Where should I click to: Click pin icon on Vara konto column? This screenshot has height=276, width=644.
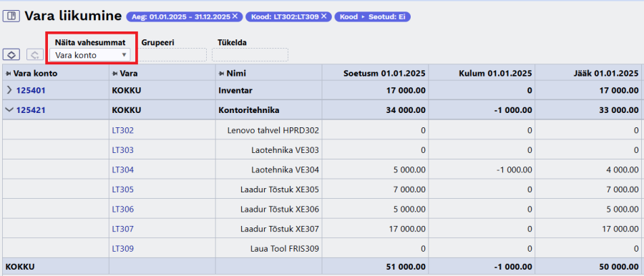(x=8, y=74)
